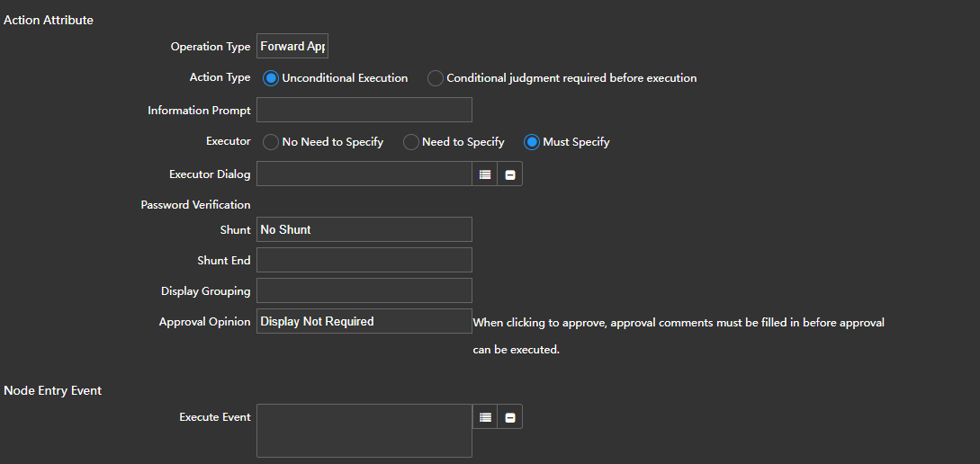Set Executor to No Need to Specify
This screenshot has width=980, height=464.
pos(271,142)
